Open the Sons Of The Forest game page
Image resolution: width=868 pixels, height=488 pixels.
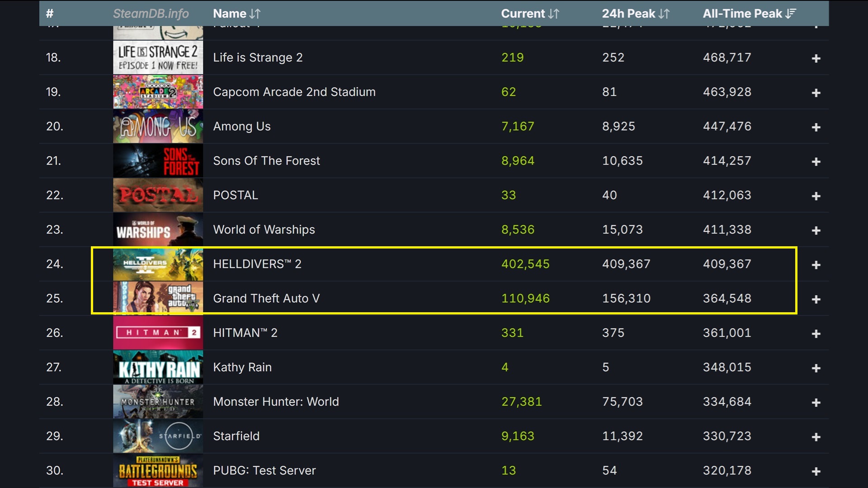point(267,160)
